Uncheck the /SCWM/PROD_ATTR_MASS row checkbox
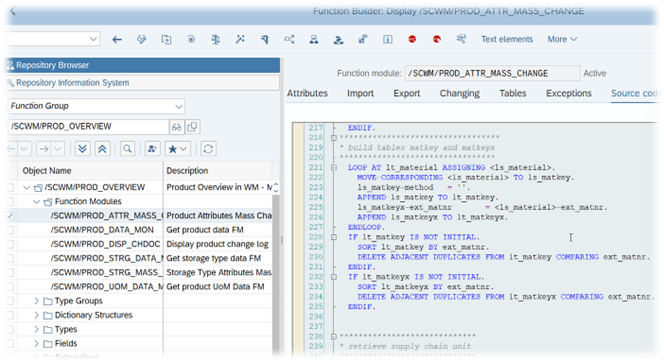 click(10, 216)
